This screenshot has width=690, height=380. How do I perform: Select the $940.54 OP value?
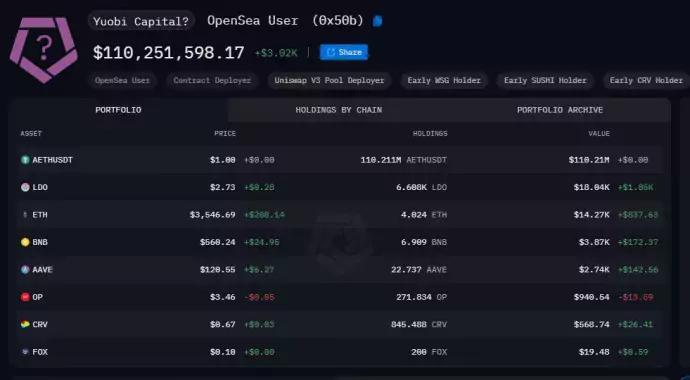coord(591,297)
